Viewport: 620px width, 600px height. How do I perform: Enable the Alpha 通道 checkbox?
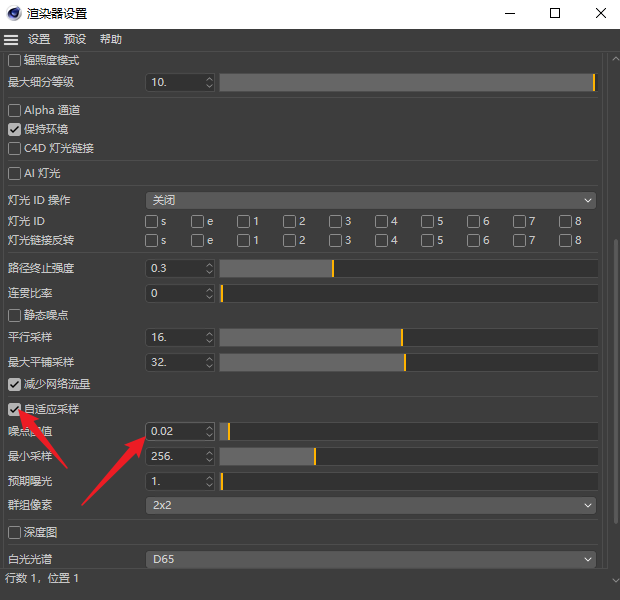click(x=15, y=110)
